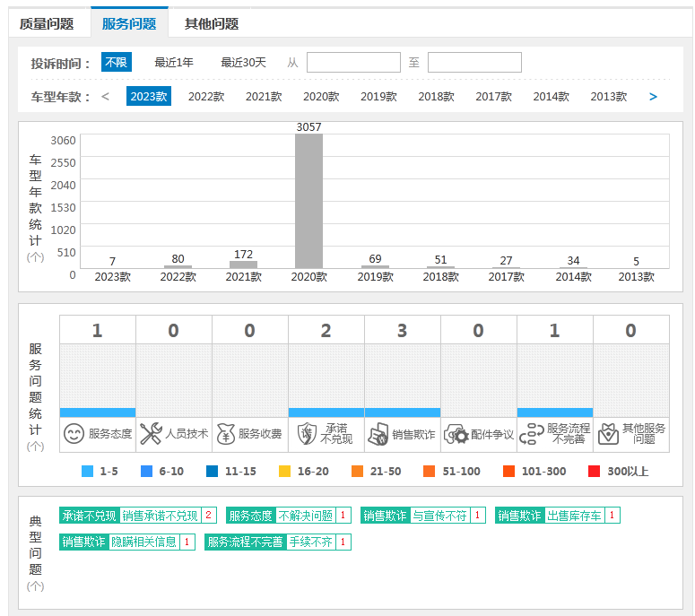695x616 pixels.
Task: Click the 其他服务问题 icon
Action: pyautogui.click(x=609, y=434)
